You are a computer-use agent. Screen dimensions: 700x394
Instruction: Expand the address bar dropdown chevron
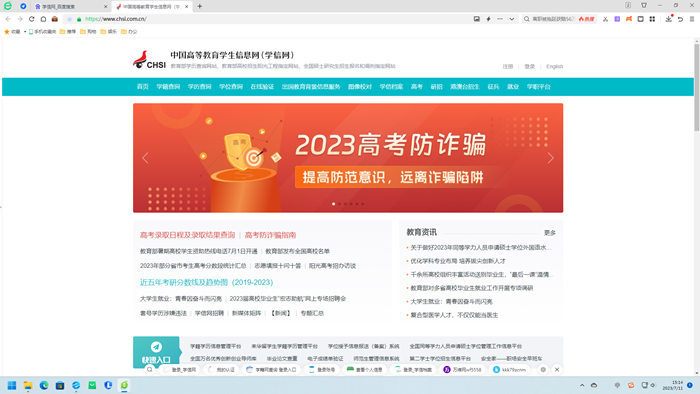[512, 19]
